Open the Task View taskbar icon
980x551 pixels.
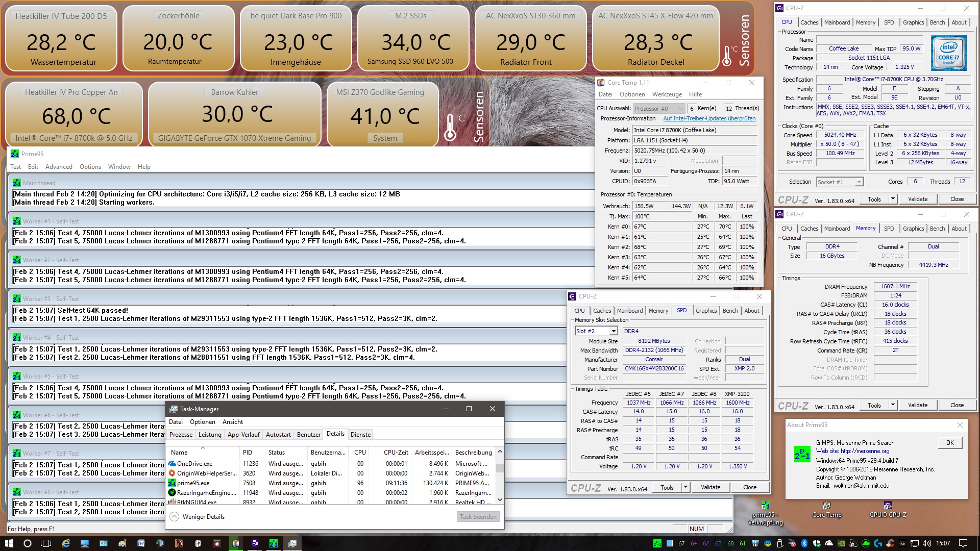point(46,543)
